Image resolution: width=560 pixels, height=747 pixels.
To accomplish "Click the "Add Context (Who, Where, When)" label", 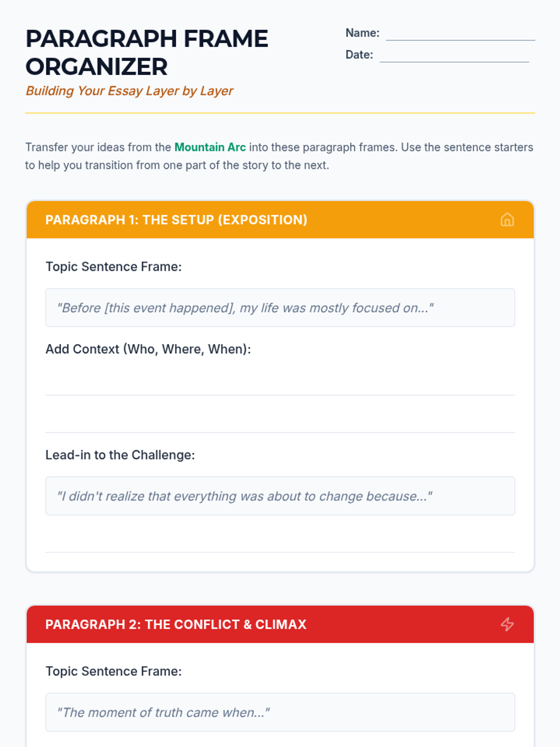I will pos(148,349).
